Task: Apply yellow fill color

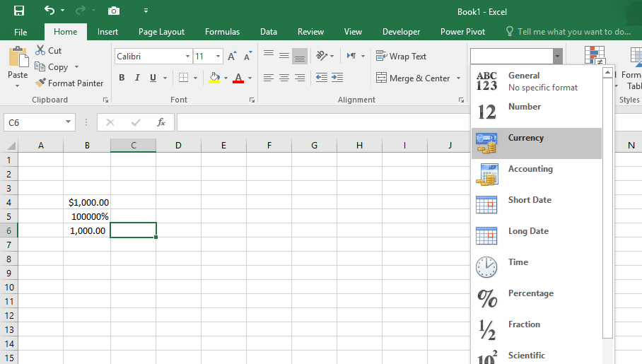Action: [214, 78]
